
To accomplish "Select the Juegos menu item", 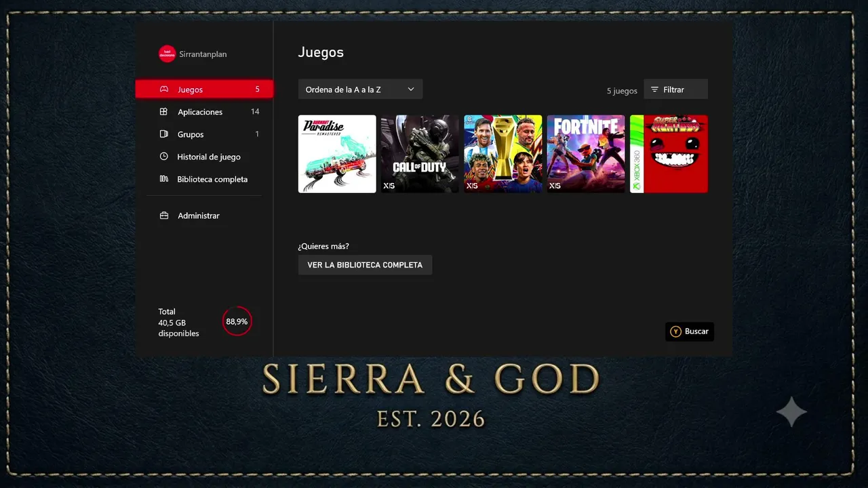I will [x=204, y=89].
